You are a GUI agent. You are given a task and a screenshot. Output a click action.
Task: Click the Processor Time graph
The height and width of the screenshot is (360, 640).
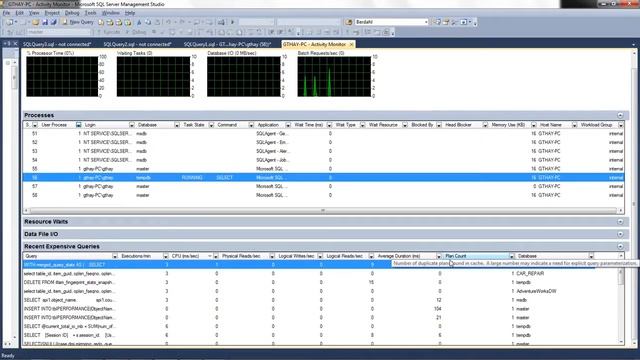point(62,77)
